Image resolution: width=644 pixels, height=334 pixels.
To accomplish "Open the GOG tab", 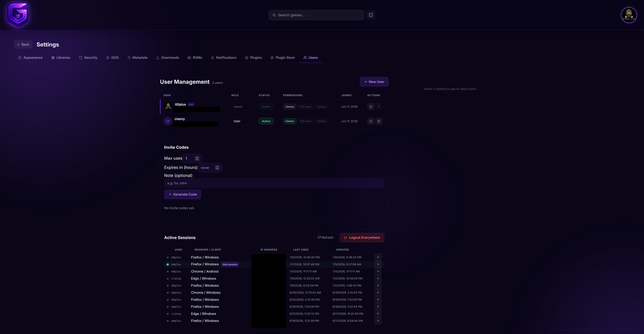I will point(112,58).
